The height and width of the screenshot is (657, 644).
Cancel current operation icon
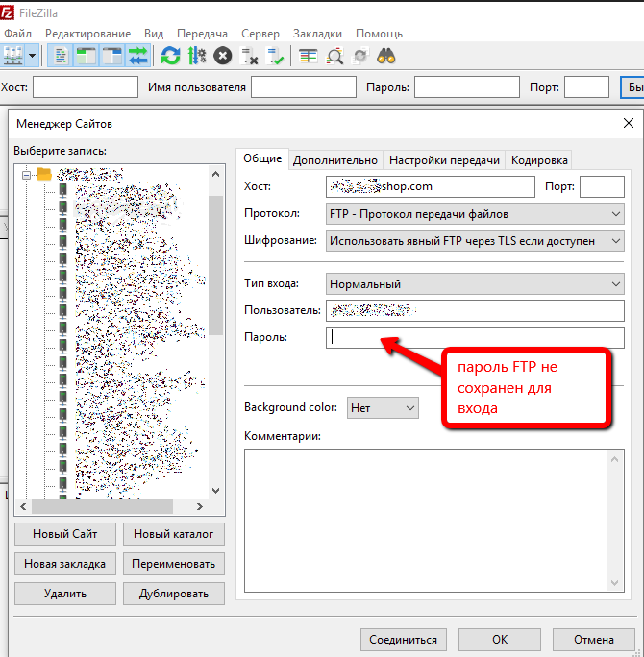tap(223, 56)
